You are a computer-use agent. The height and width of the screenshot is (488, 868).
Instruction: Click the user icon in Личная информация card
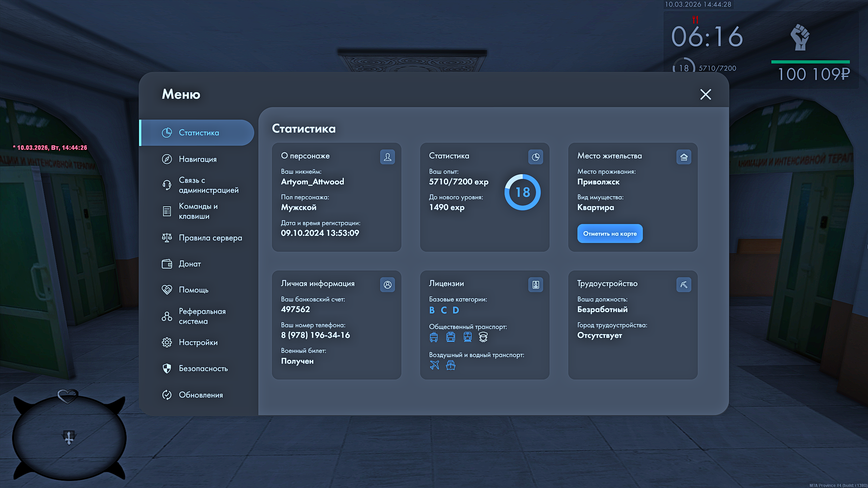click(x=387, y=285)
